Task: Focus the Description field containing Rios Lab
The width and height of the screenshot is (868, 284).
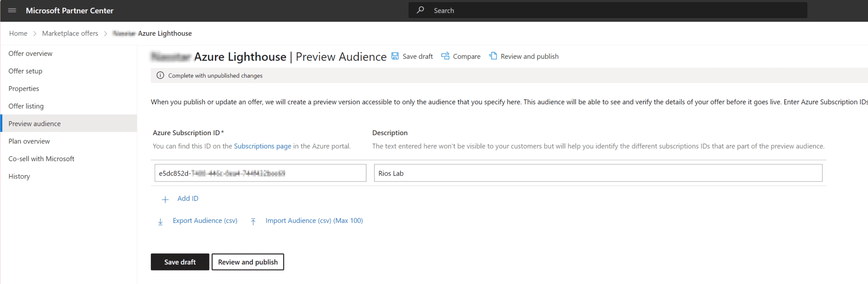Action: (x=598, y=173)
